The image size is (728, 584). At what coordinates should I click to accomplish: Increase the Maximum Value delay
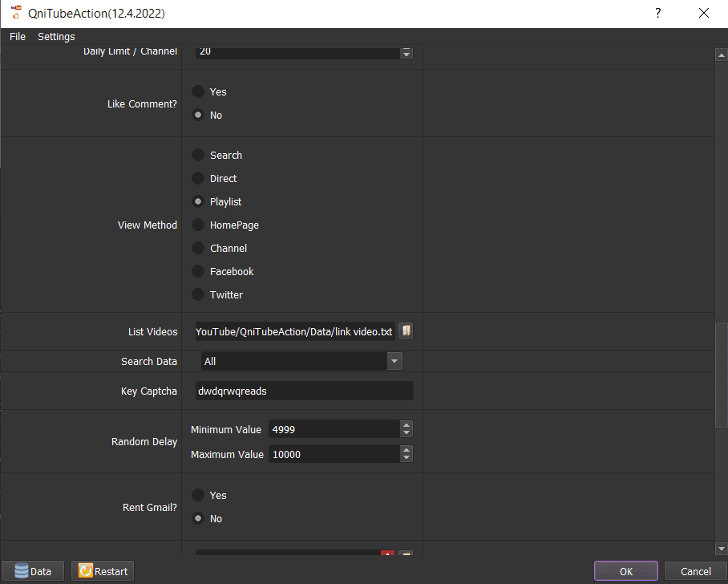coord(406,450)
